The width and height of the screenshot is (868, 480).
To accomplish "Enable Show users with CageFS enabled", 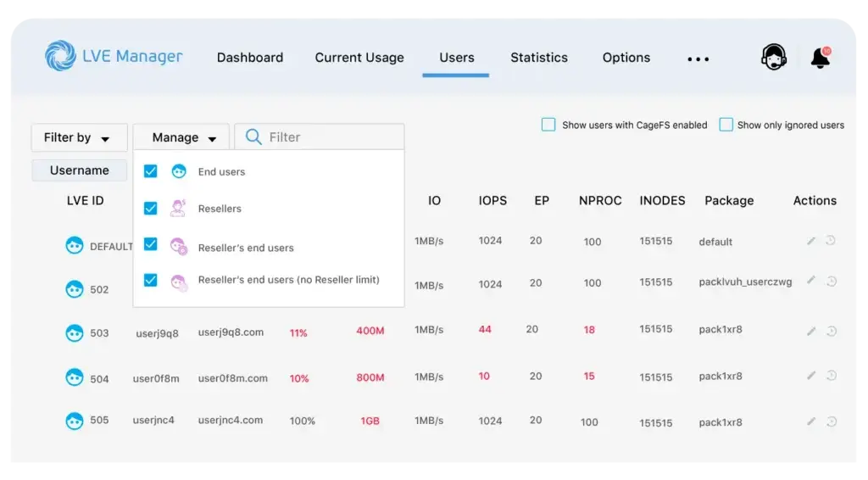I will [548, 125].
